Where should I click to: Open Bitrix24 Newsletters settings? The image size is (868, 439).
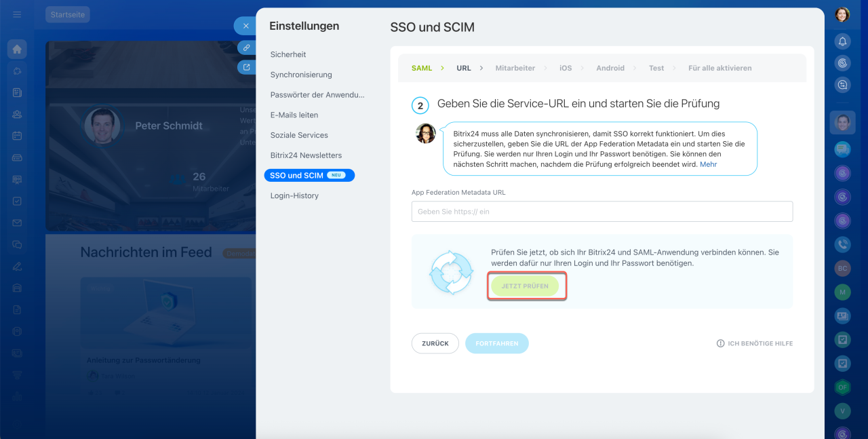coord(306,155)
